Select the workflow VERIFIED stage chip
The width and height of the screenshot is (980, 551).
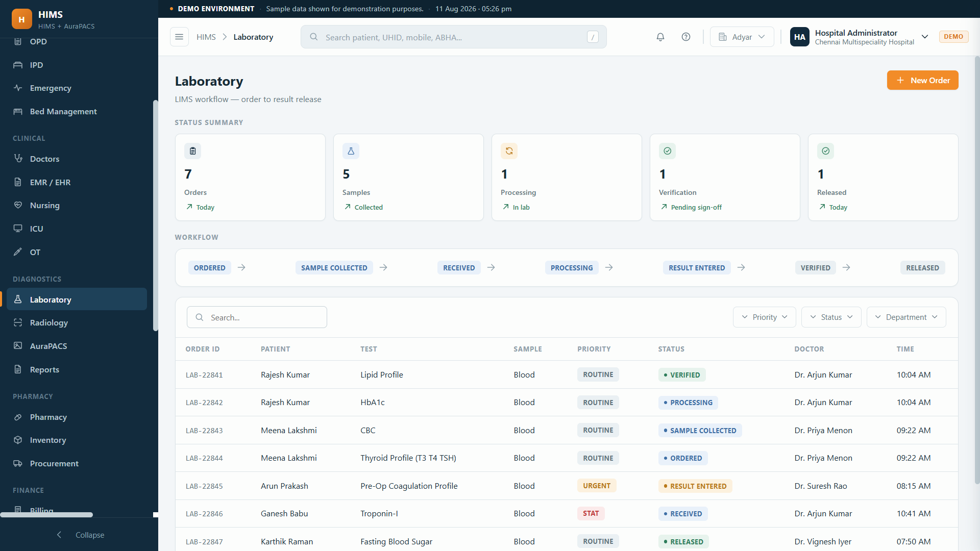point(815,268)
